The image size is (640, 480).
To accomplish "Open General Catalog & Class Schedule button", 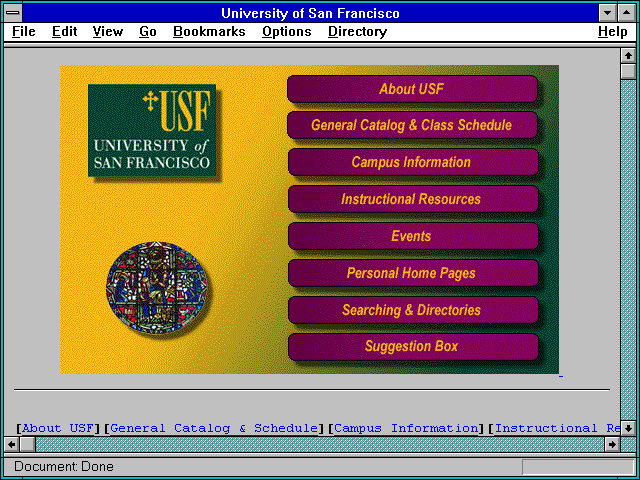I will [x=412, y=125].
